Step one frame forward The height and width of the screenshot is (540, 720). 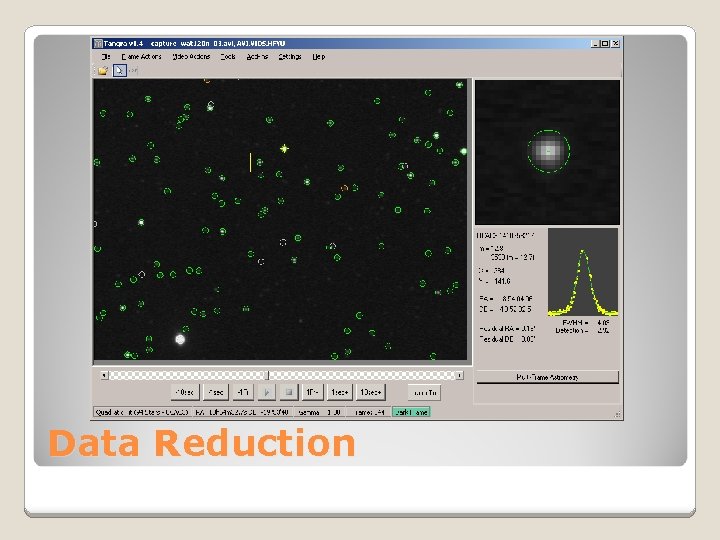point(312,392)
